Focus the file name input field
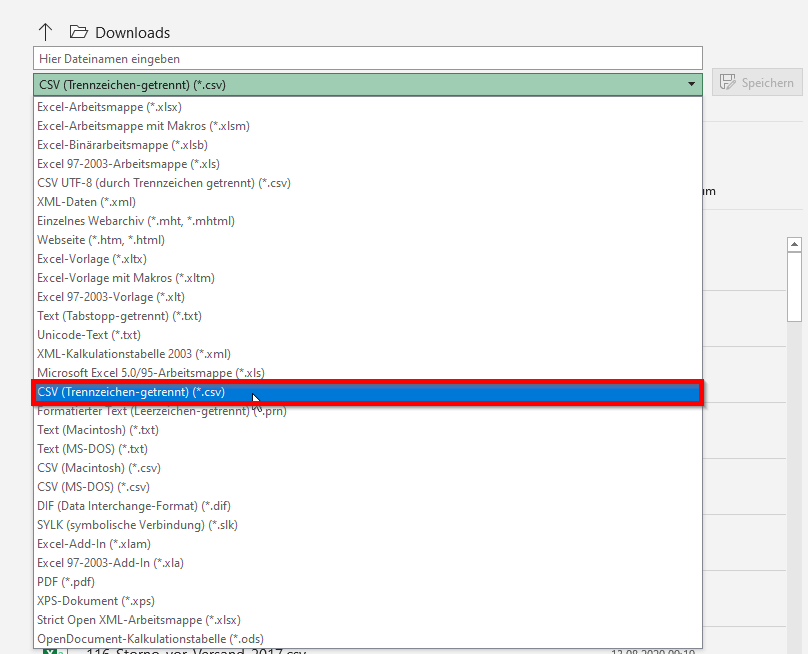Viewport: 808px width, 654px height. point(367,58)
